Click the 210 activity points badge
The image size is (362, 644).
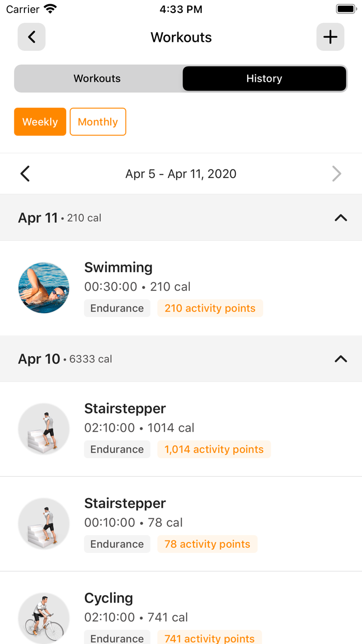pos(210,308)
